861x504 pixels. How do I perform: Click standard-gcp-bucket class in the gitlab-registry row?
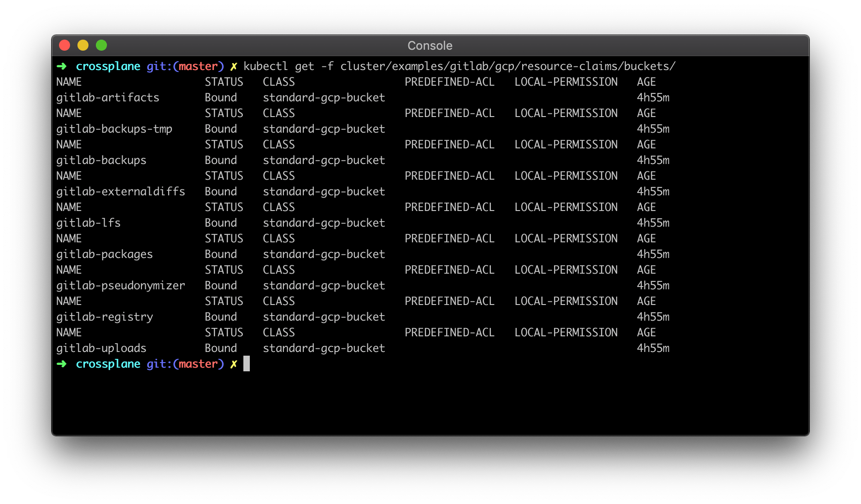pos(324,317)
